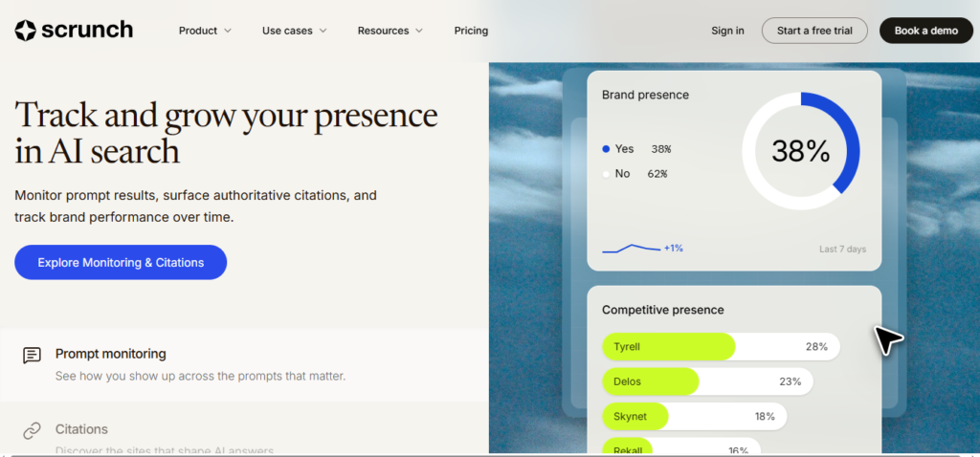Expand the Product dropdown chevron

(x=228, y=31)
